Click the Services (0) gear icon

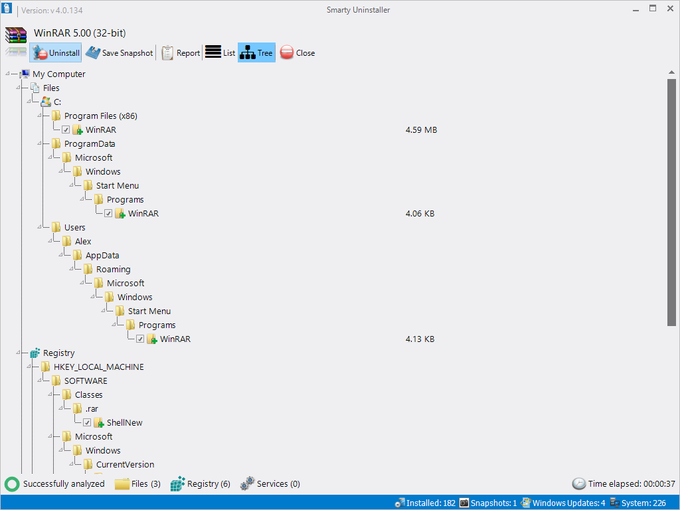(x=247, y=484)
